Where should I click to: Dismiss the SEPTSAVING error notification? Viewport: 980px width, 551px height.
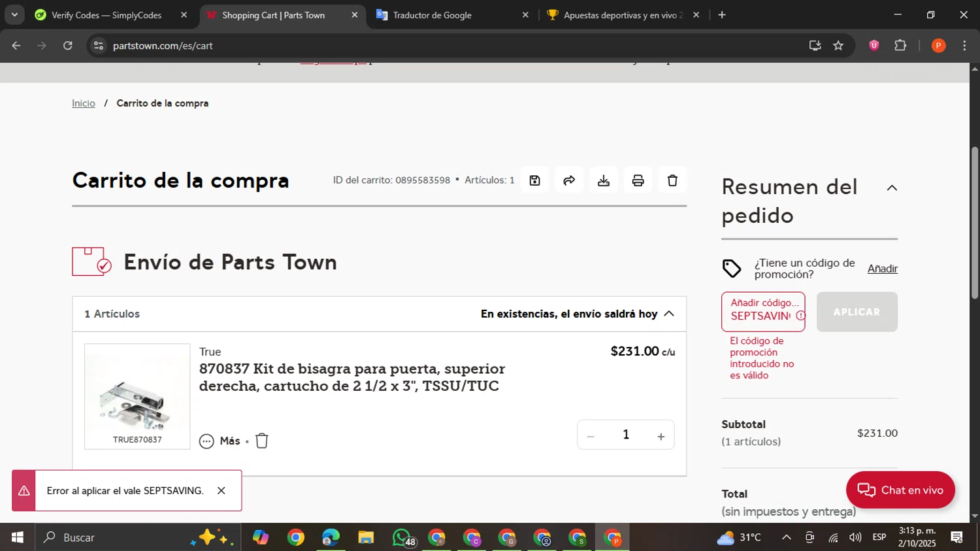221,490
